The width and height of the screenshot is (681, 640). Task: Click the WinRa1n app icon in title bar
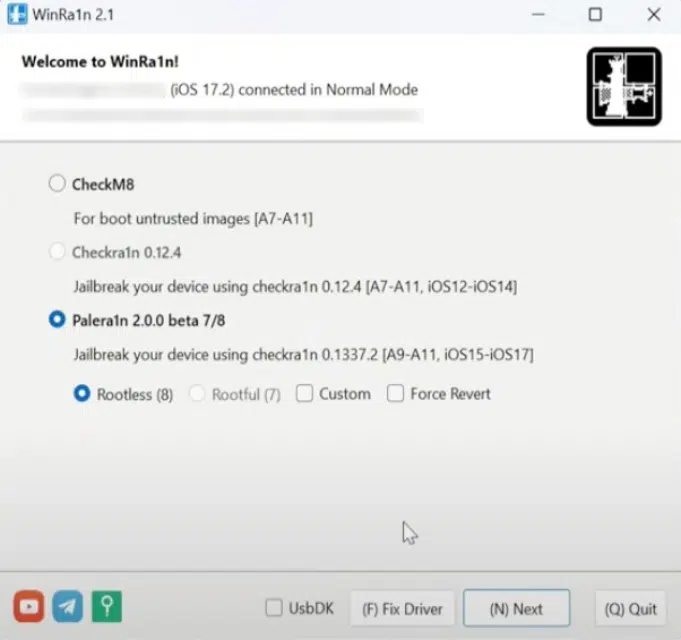[x=17, y=15]
